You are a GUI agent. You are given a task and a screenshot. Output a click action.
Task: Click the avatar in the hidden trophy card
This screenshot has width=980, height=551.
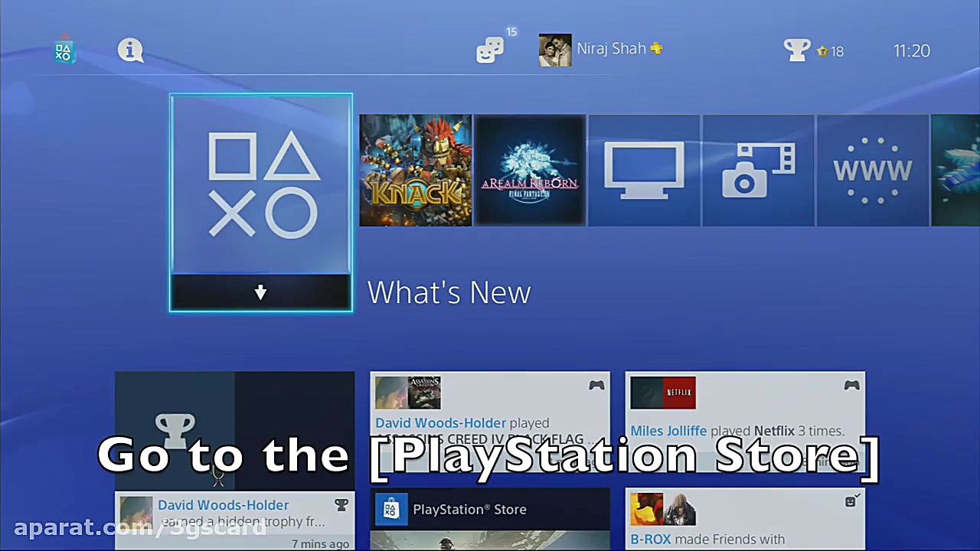coord(136,512)
